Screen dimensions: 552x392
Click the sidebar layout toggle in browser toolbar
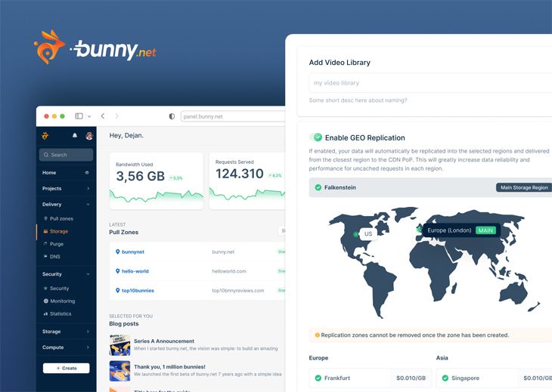[x=79, y=116]
